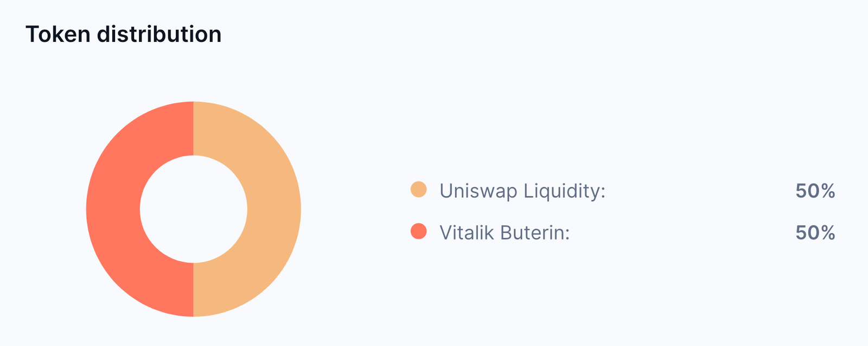Click the bottom seam where donut segments meet
The height and width of the screenshot is (346, 868).
194,290
